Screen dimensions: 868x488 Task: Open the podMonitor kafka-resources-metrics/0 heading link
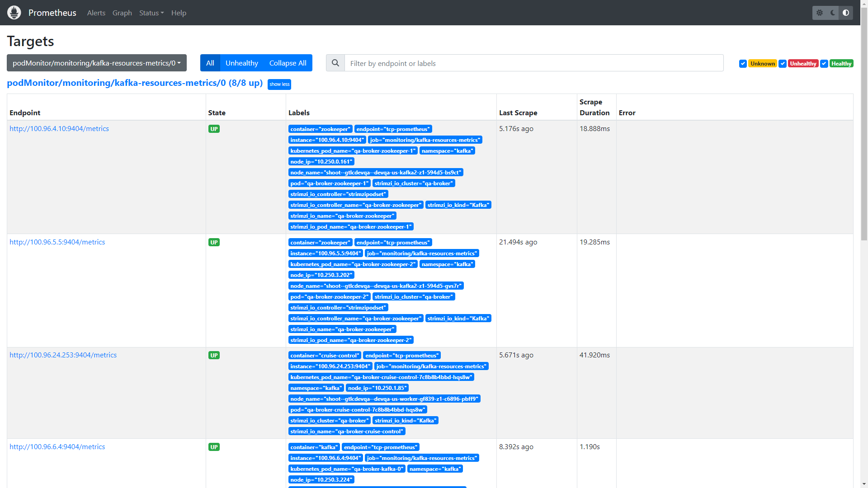pos(135,83)
